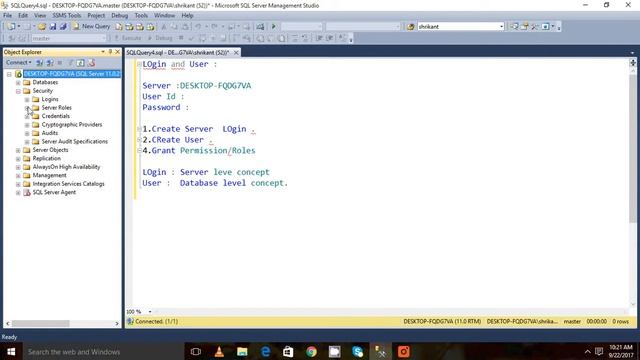Click the Object Explorer horizontal scrollbar
Screen dimensions: 640x360
point(41,323)
